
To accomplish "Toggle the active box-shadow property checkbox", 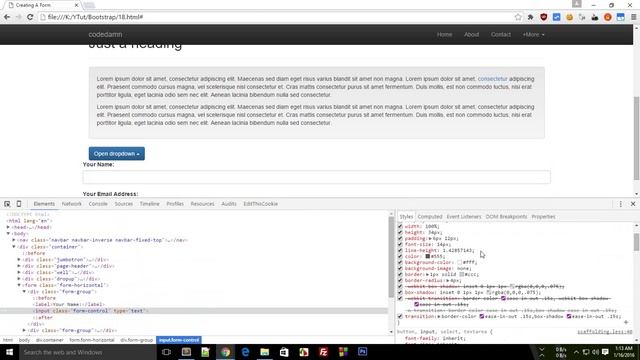I will [400, 292].
